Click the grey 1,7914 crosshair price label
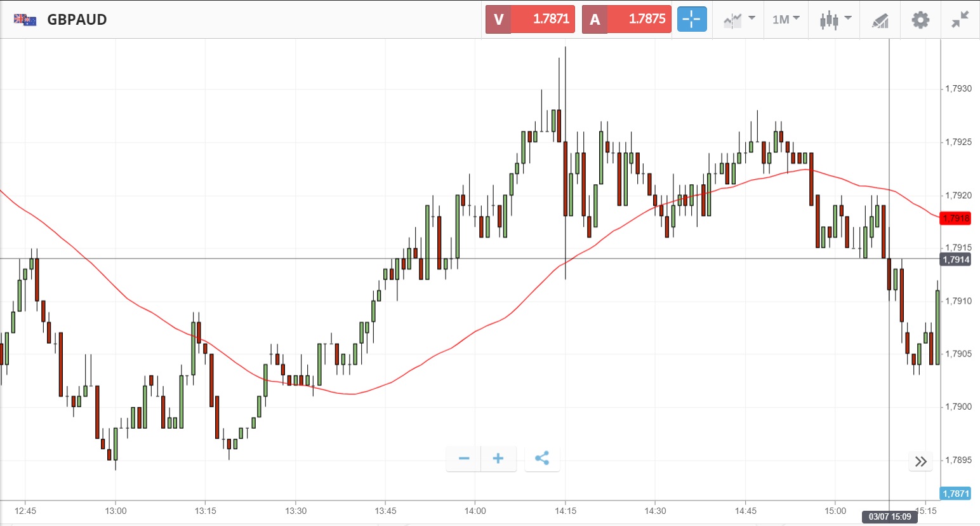Image resolution: width=980 pixels, height=526 pixels. pos(956,259)
